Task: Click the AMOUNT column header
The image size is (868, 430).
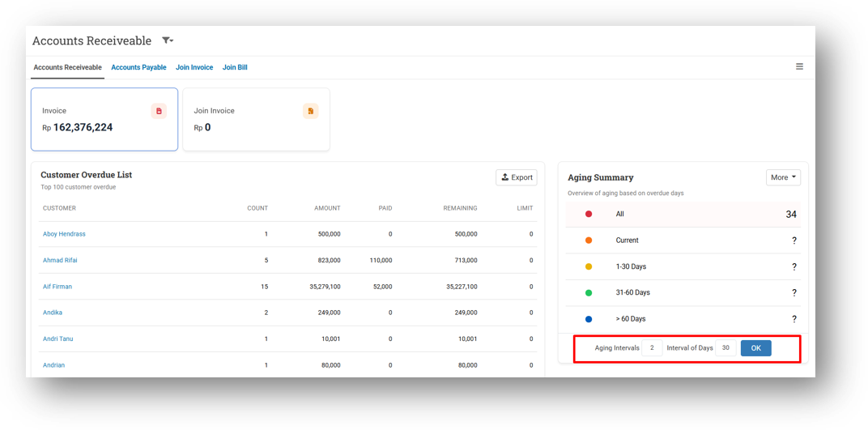Action: pyautogui.click(x=327, y=209)
